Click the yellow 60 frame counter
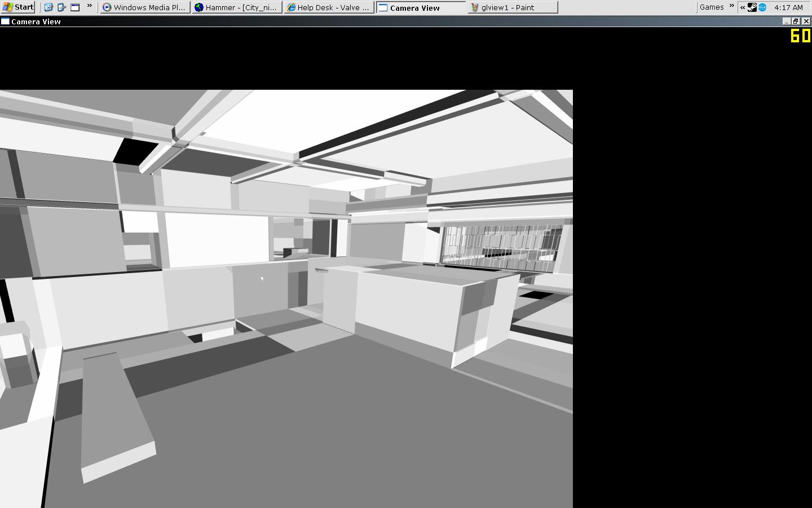The width and height of the screenshot is (812, 508). click(x=800, y=36)
